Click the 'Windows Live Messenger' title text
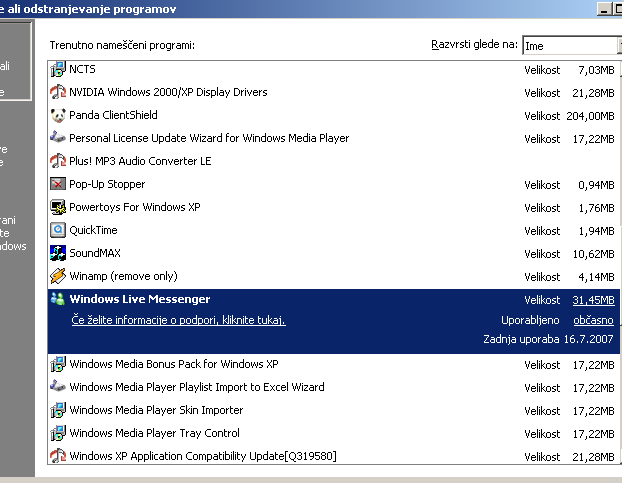624x487 pixels. [140, 299]
